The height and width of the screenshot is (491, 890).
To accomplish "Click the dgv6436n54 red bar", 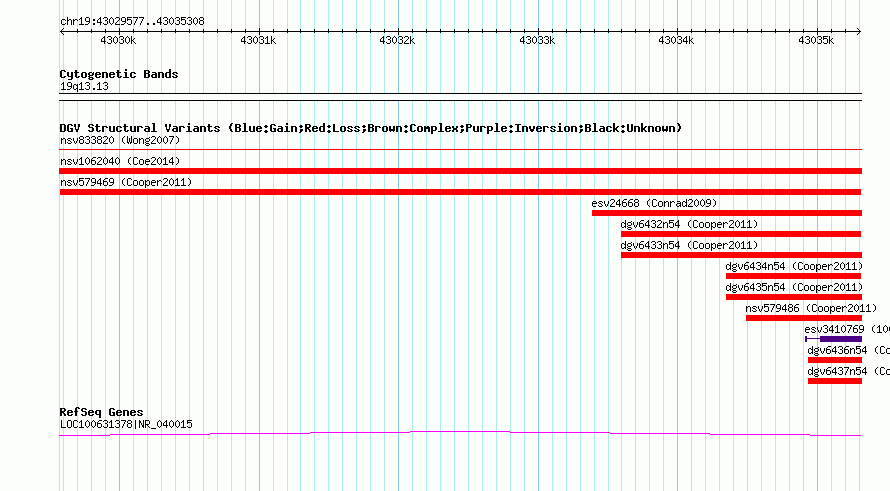I will coord(834,360).
